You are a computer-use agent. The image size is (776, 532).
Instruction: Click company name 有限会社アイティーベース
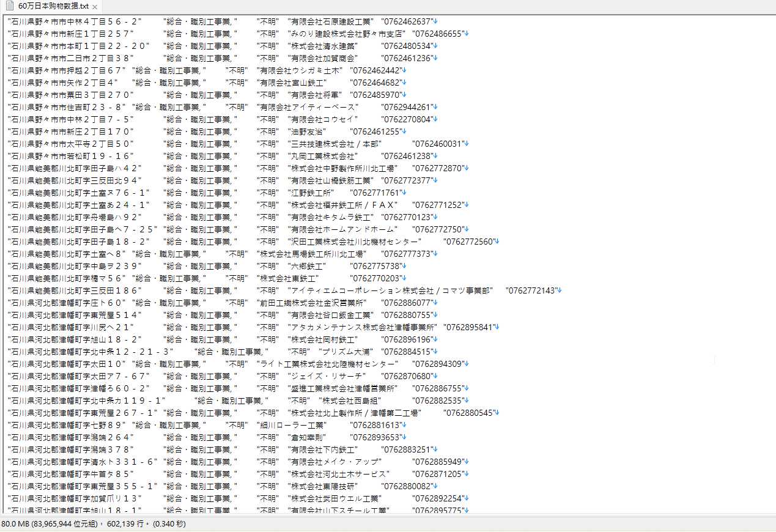(308, 107)
